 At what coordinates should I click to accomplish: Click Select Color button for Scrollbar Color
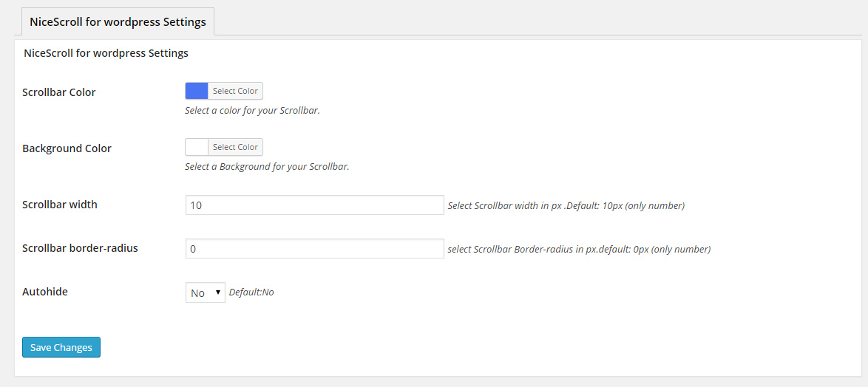click(x=235, y=91)
